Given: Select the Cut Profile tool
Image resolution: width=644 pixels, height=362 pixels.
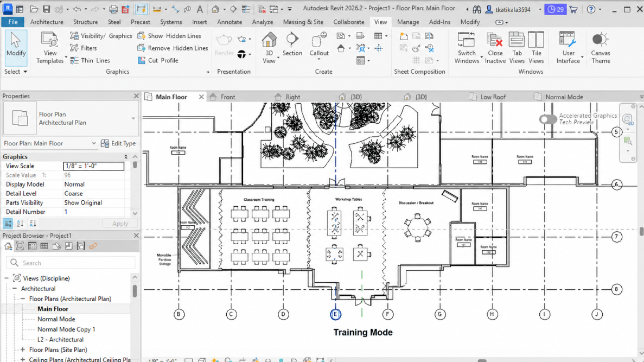Looking at the screenshot, I should (158, 60).
